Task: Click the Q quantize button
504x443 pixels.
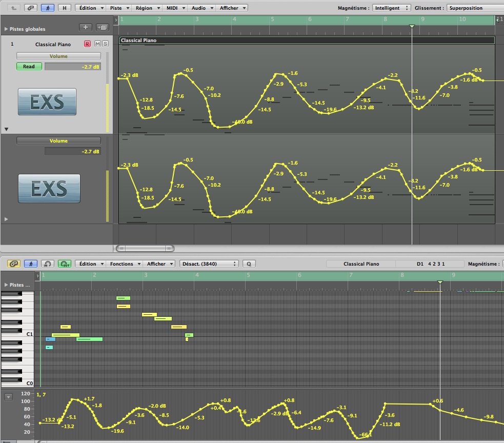Action: 249,264
